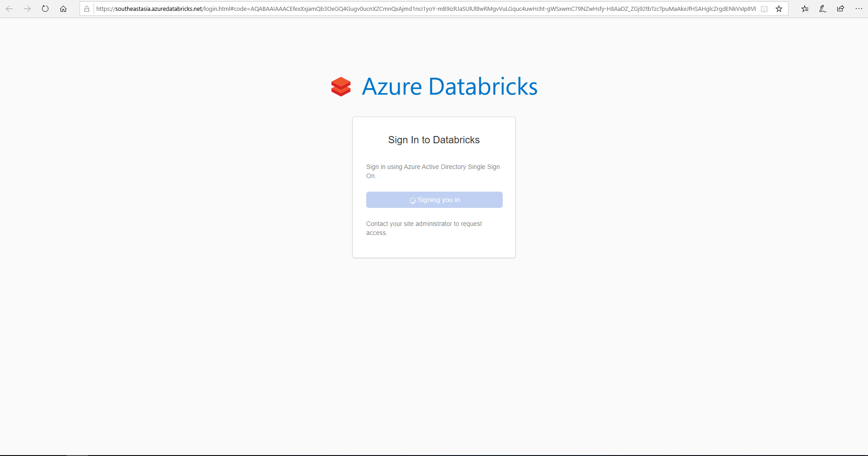Image resolution: width=868 pixels, height=456 pixels.
Task: Click the Sign In to Databricks heading
Action: 434,140
